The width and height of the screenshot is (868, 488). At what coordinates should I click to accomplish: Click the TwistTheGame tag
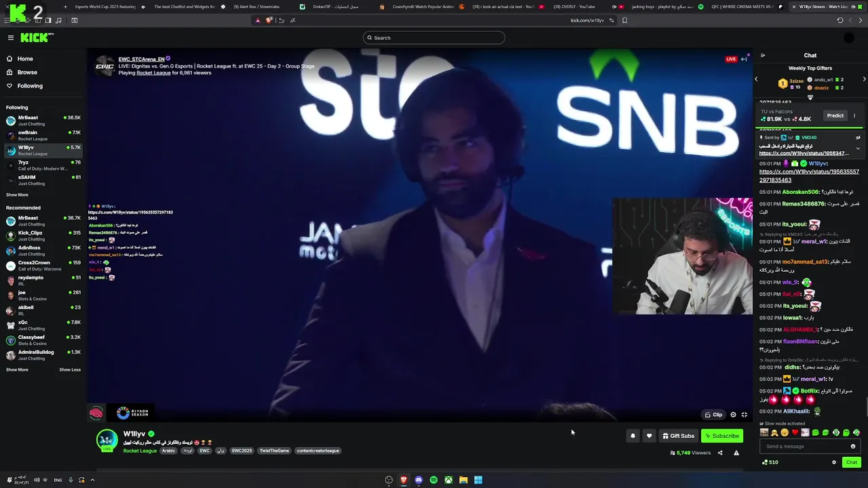pos(274,451)
